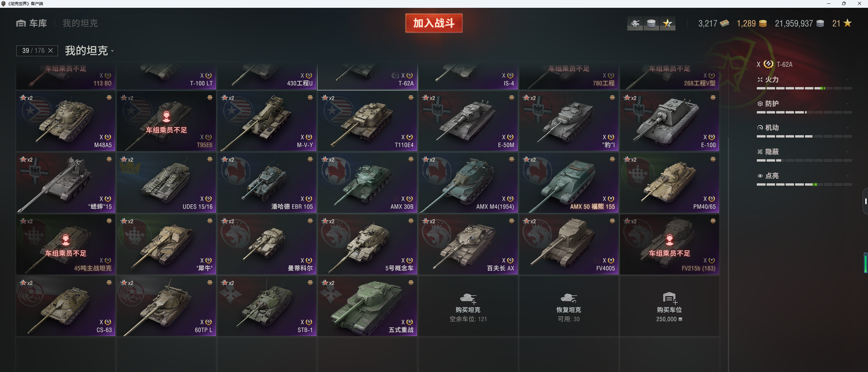The image size is (868, 372).
Task: Click the restore tank icon
Action: [569, 298]
